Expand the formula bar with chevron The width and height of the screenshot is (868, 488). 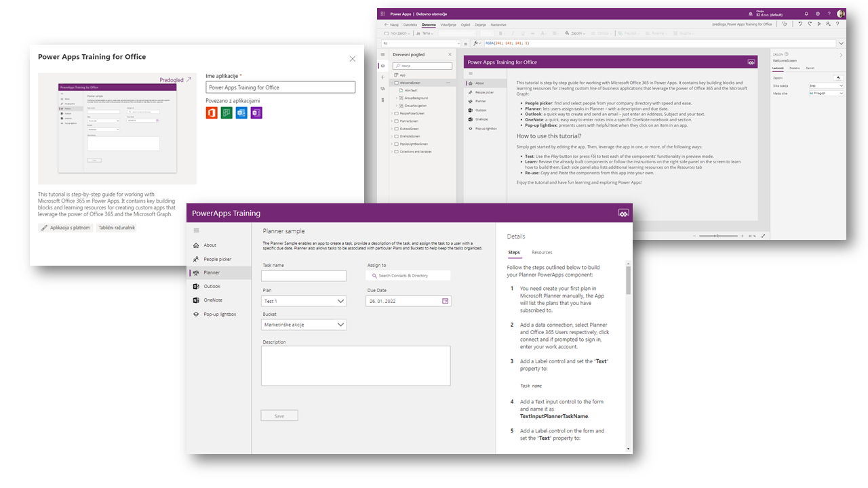pyautogui.click(x=841, y=43)
